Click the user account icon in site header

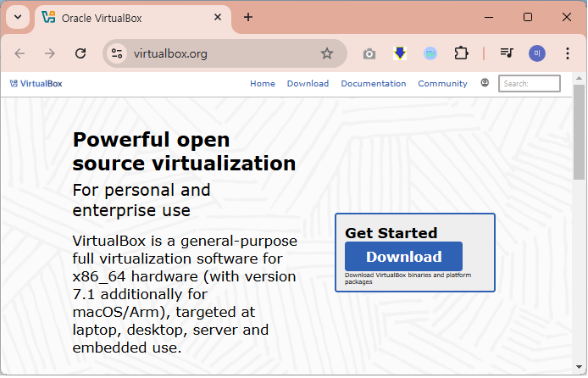[485, 82]
